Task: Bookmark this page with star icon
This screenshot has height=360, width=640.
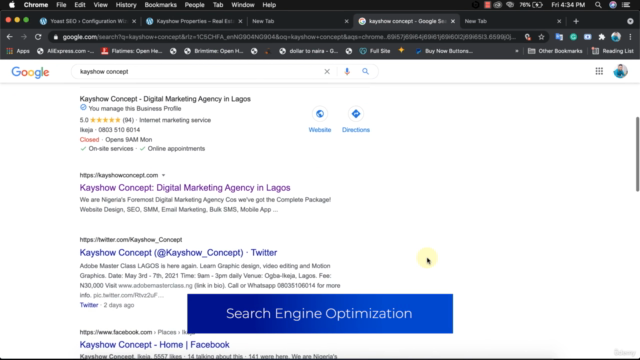Action: pos(541,37)
